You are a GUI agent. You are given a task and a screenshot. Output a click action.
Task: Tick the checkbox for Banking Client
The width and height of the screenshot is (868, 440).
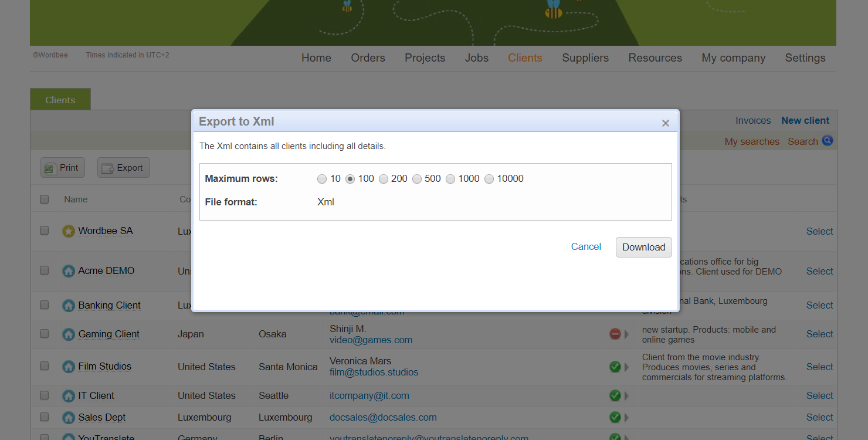45,305
